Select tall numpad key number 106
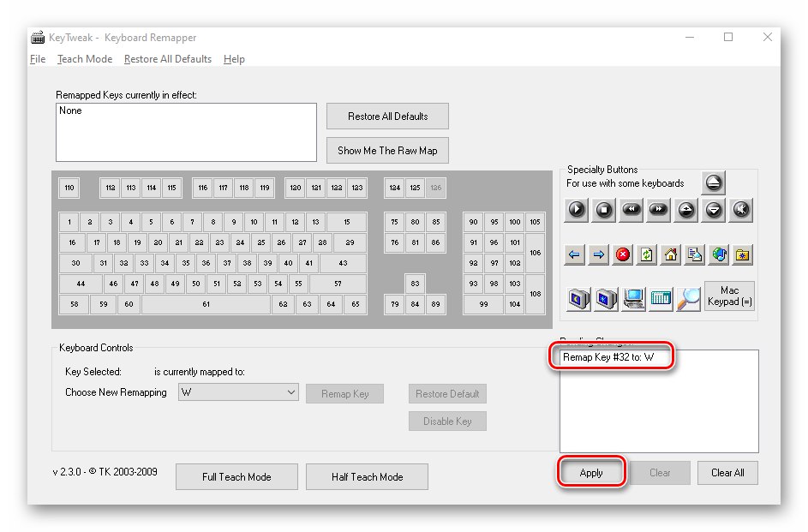Image resolution: width=808 pixels, height=532 pixels. pyautogui.click(x=535, y=253)
